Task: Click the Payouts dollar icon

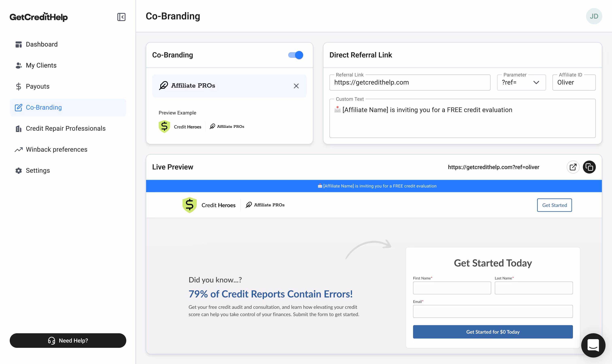Action: click(x=19, y=86)
